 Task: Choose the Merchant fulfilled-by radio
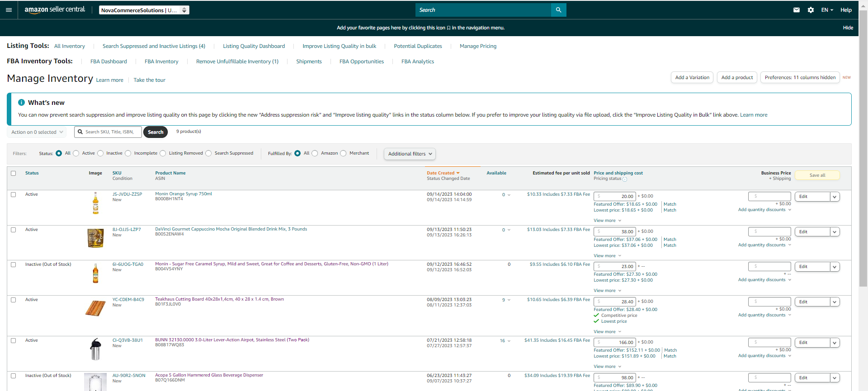point(343,153)
